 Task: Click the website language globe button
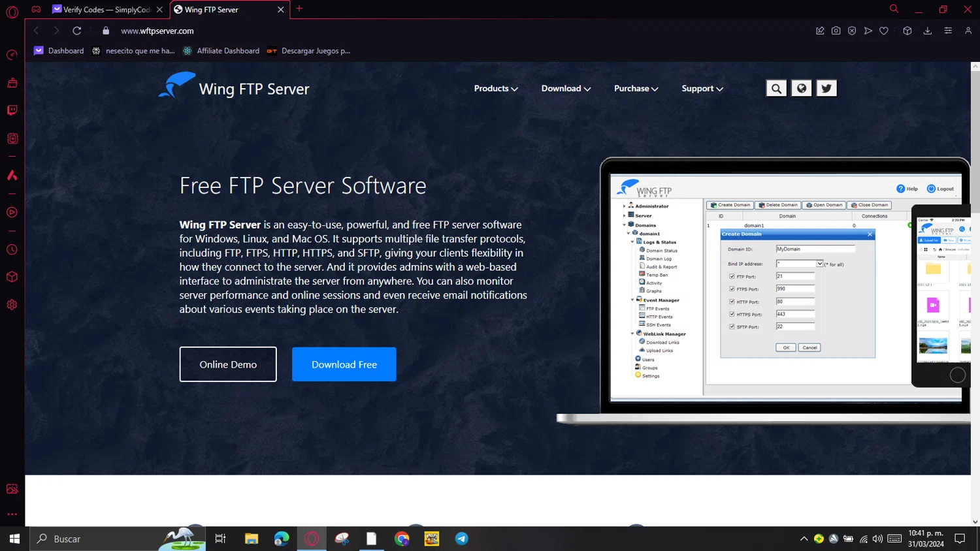[802, 88]
